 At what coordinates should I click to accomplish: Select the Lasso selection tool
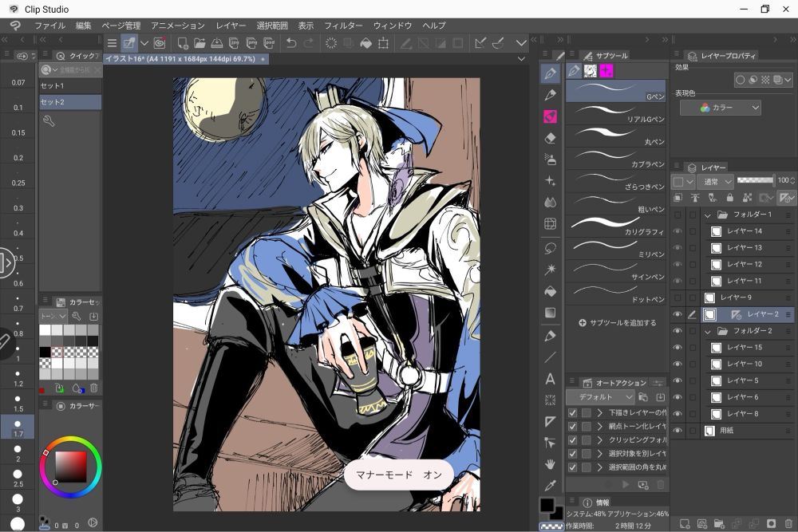point(550,248)
